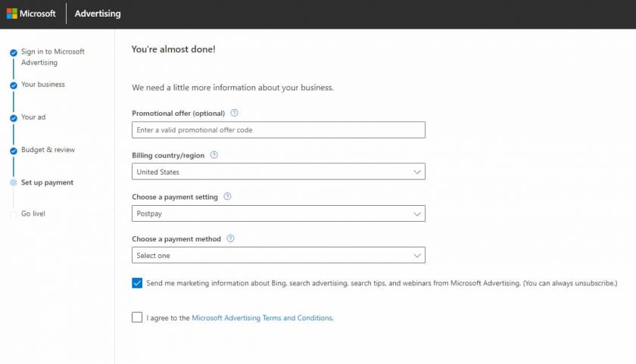This screenshot has height=364, width=636.
Task: Click the text about more business information
Action: pyautogui.click(x=232, y=88)
